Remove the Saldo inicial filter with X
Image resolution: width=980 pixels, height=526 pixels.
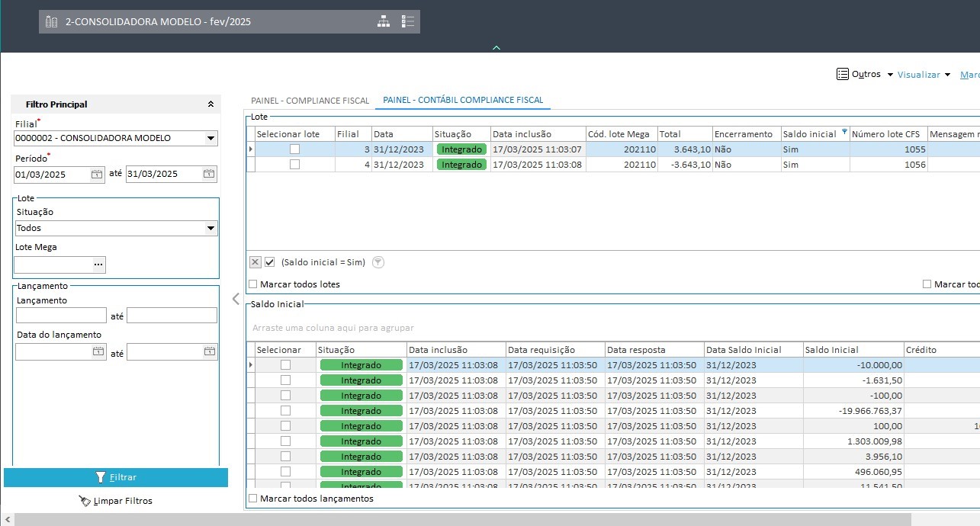click(x=255, y=262)
